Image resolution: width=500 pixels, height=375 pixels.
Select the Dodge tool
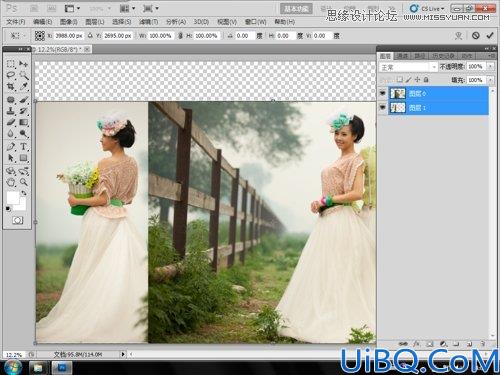coord(23,134)
